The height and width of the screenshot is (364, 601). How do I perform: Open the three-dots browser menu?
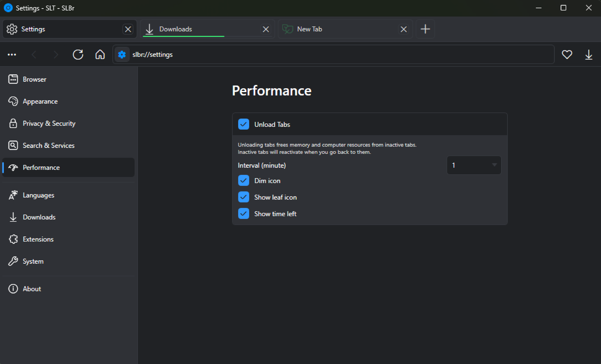(x=12, y=54)
